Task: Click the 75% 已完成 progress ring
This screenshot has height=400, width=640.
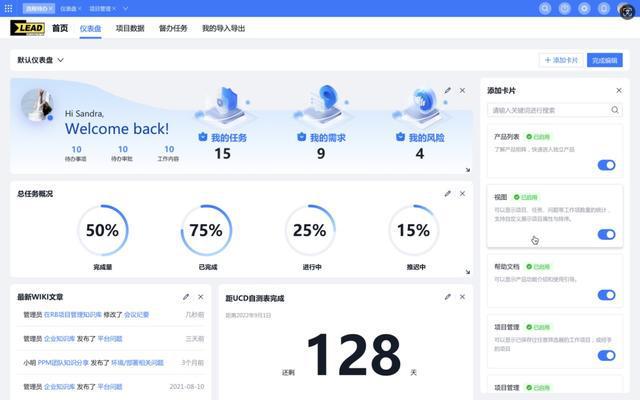Action: tap(207, 230)
